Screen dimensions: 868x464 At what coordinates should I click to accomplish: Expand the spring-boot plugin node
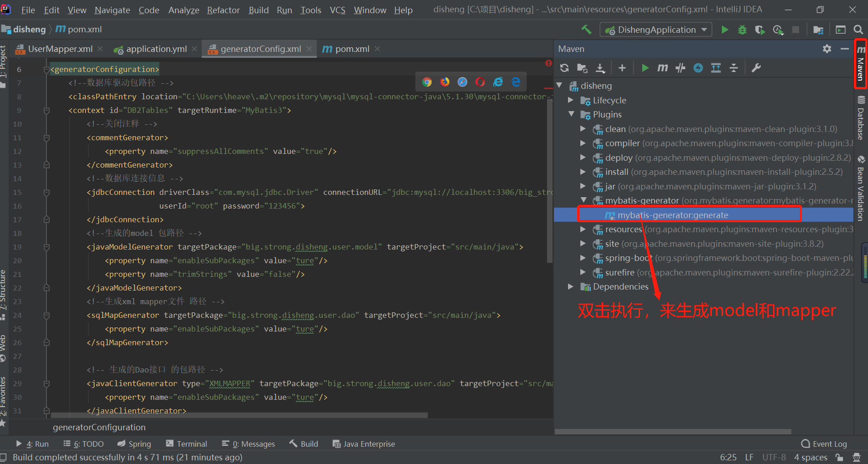[583, 258]
